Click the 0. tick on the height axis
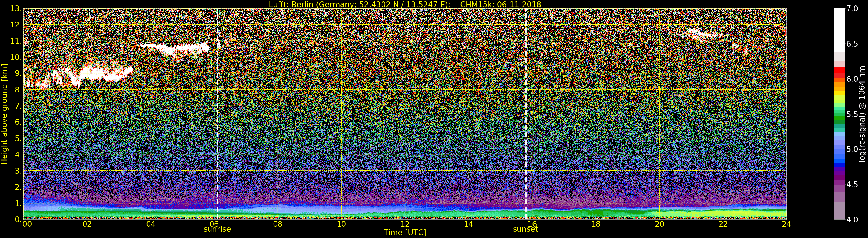The image size is (868, 238). click(19, 220)
